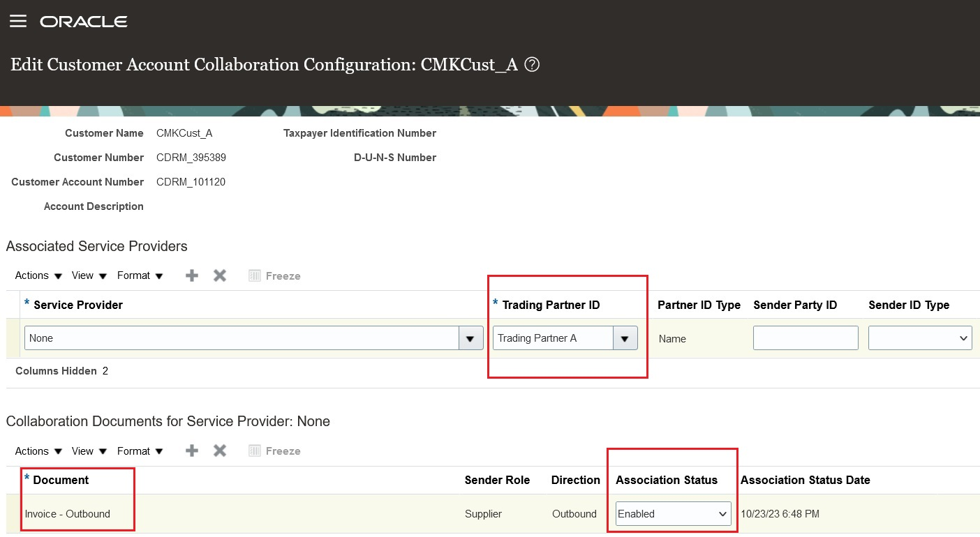Open the navigation hamburger menu
This screenshot has width=980, height=537.
point(18,20)
